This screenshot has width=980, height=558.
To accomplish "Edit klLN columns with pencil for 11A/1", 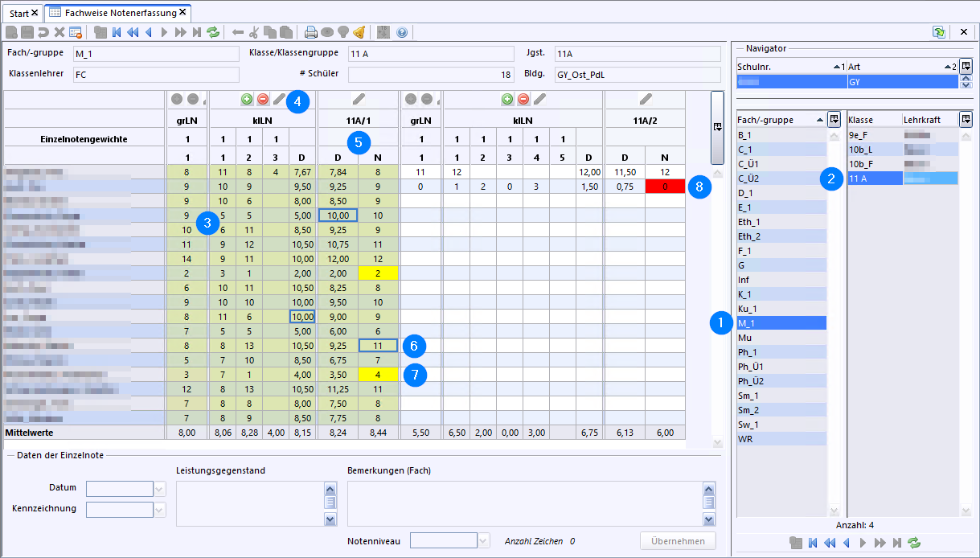I will (x=279, y=100).
